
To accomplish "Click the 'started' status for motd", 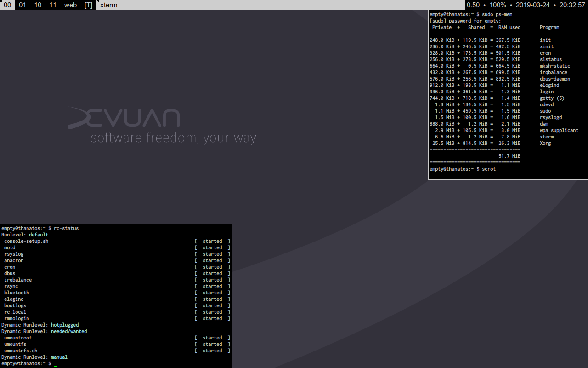I will 212,247.
